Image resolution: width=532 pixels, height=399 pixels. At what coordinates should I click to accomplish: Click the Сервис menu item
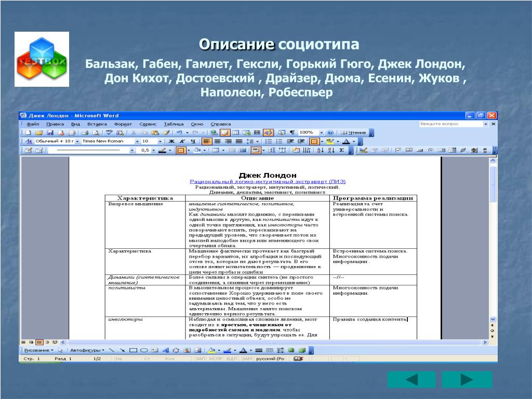point(148,124)
